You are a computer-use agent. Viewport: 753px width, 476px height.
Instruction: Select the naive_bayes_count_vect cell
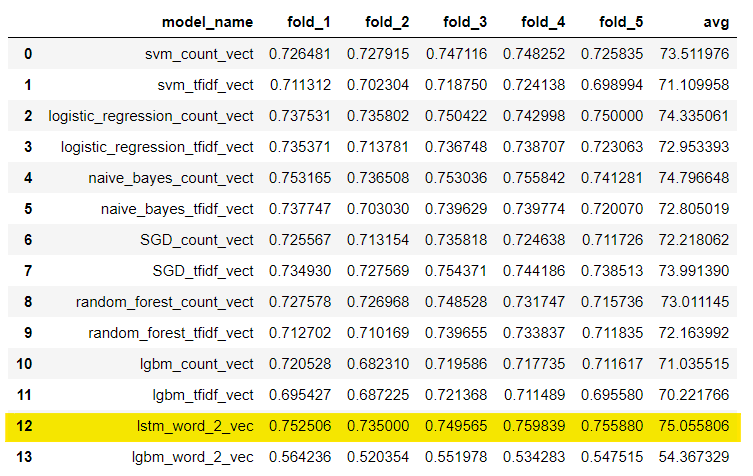[x=171, y=178]
